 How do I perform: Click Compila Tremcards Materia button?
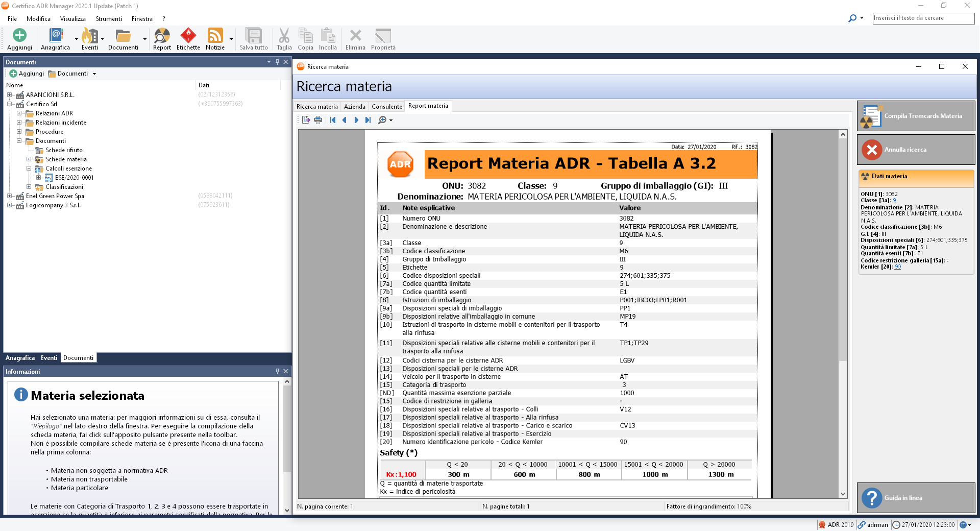pyautogui.click(x=916, y=116)
